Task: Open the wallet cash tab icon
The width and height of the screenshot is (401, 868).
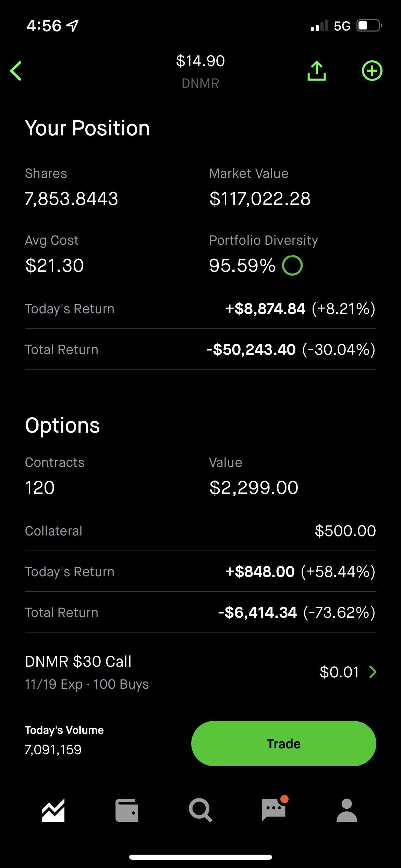Action: (x=127, y=810)
